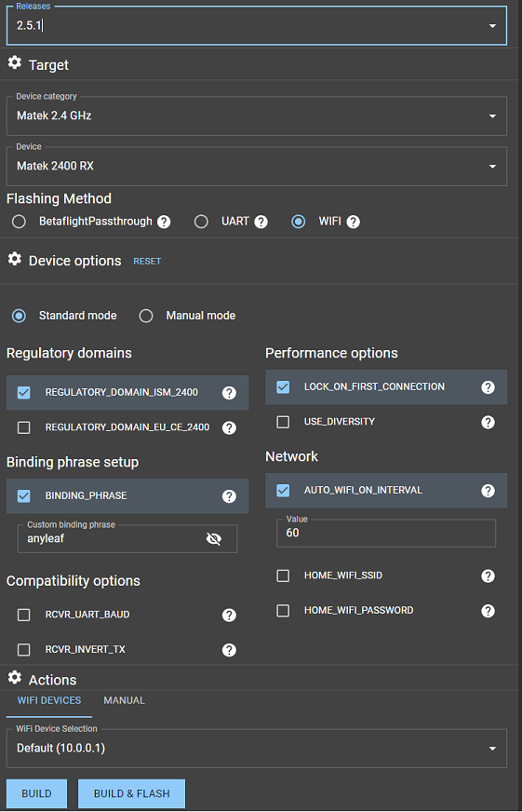Switch to WIFI DEVICES tab
The image size is (522, 812).
(x=49, y=700)
